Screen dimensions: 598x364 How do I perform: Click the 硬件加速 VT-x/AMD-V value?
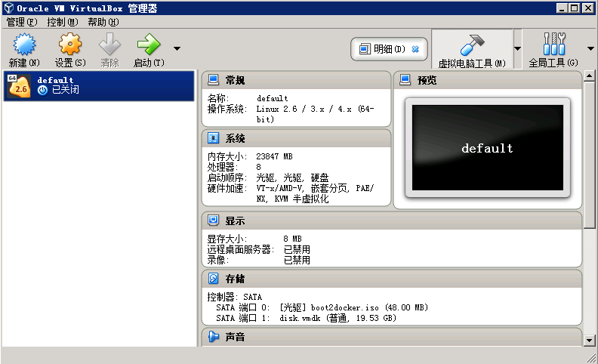point(315,193)
